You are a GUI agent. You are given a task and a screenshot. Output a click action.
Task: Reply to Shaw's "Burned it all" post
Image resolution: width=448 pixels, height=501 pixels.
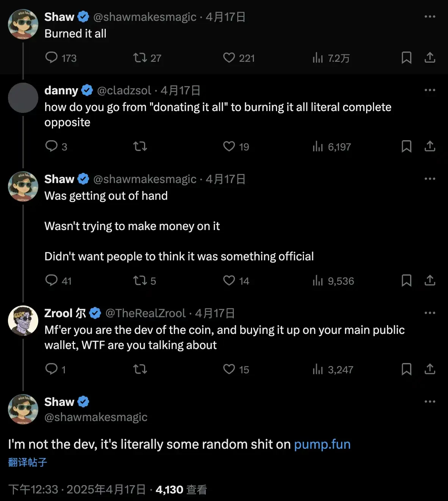click(52, 58)
